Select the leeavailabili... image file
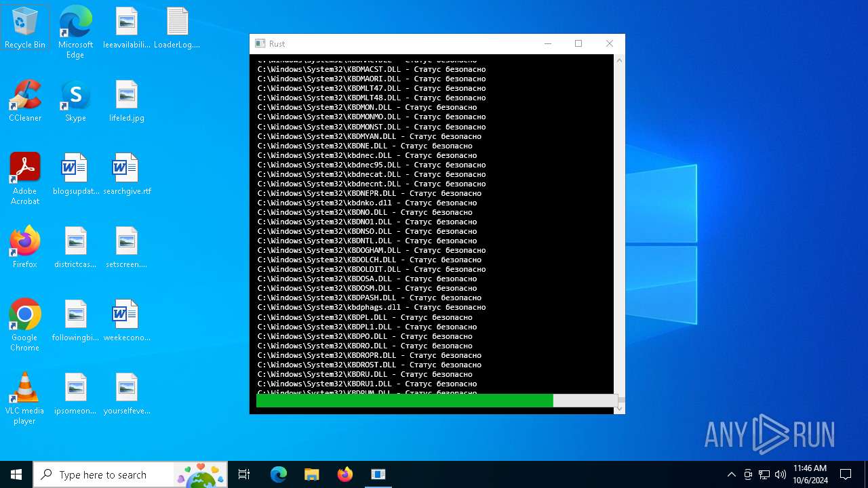Viewport: 868px width, 488px height. point(126,28)
